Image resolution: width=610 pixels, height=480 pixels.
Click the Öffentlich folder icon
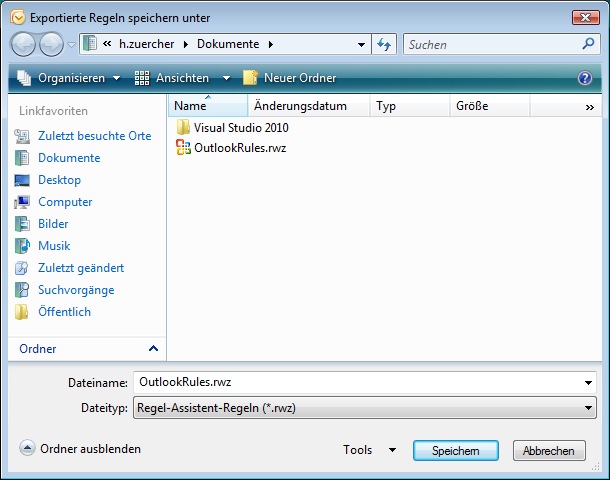point(22,312)
